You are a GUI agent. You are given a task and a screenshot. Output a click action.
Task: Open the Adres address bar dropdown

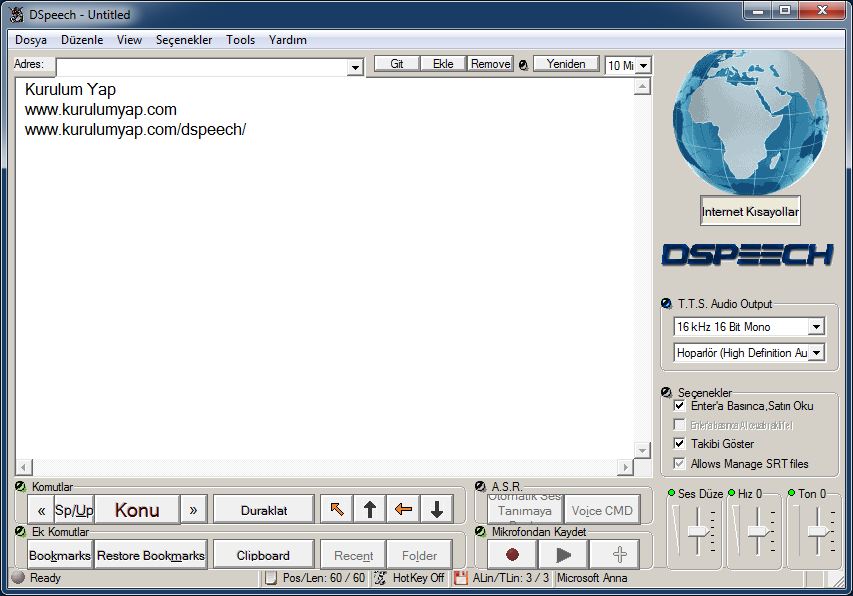(x=355, y=67)
